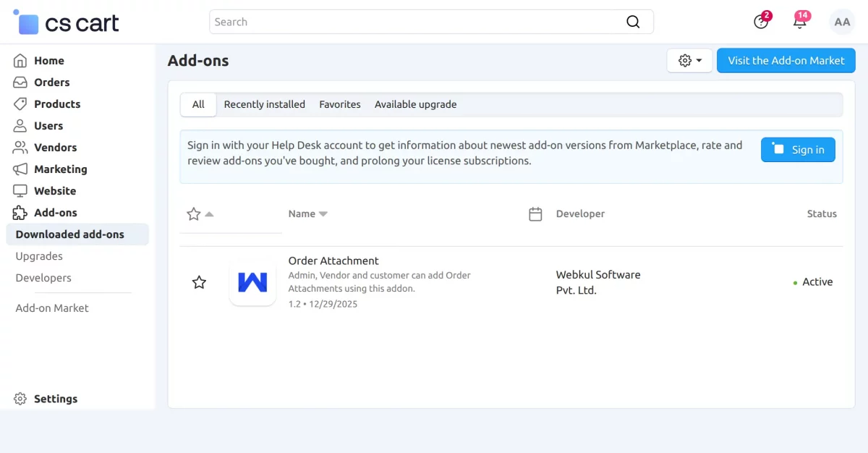Image resolution: width=868 pixels, height=453 pixels.
Task: Click the Sign in button
Action: tap(798, 150)
